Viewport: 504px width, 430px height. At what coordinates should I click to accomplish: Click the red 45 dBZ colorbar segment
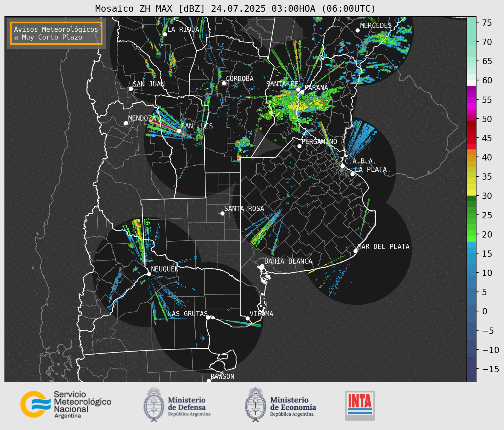point(471,138)
